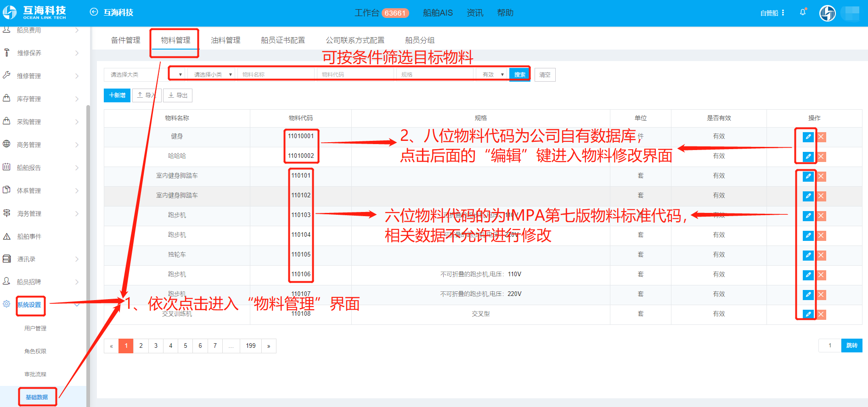The image size is (868, 407).
Task: Open 资讯 in the top navigation
Action: tap(475, 13)
